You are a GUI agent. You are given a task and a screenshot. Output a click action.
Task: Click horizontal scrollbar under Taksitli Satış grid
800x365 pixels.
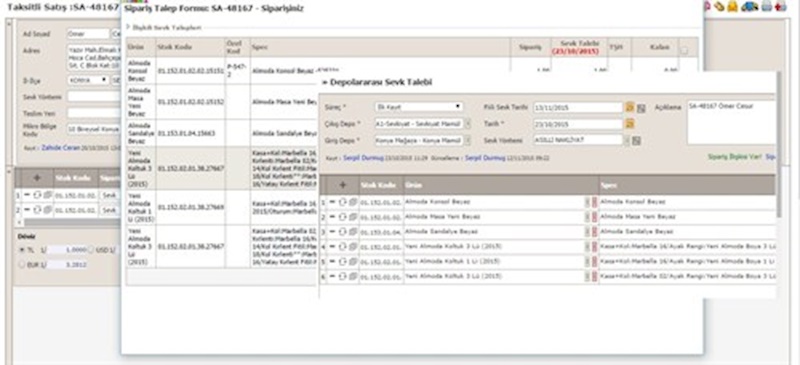coord(71,223)
